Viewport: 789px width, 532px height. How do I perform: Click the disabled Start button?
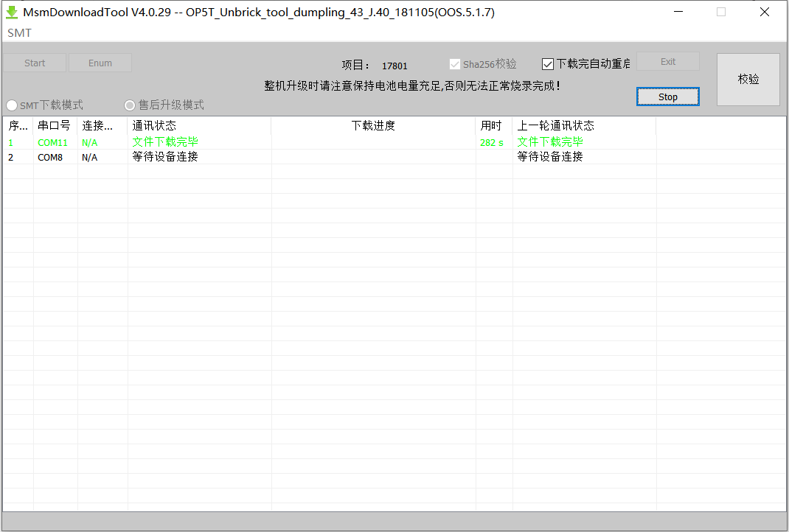[35, 63]
